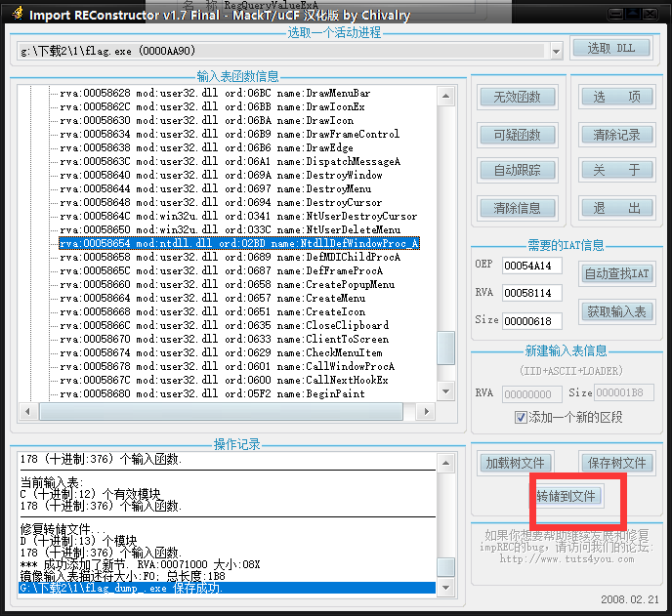Click 加载树文件 to load tree
The width and height of the screenshot is (672, 616).
(517, 463)
